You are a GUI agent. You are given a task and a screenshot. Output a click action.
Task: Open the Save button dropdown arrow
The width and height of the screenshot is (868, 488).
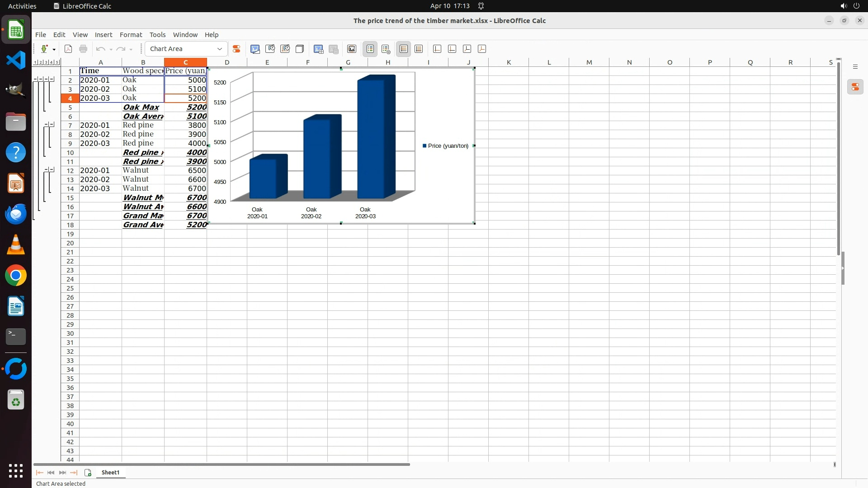[x=54, y=49]
